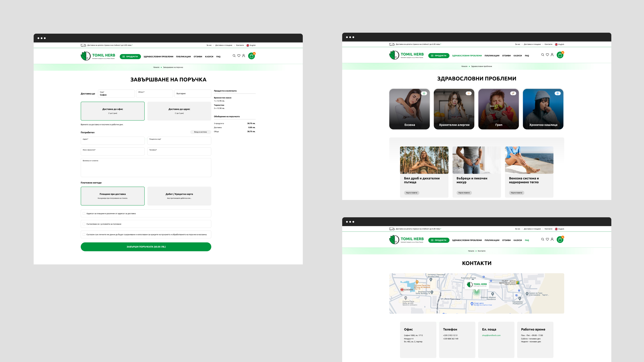Click the user account icon on the Здравословни проблеми page
The image size is (644, 362).
(x=552, y=55)
